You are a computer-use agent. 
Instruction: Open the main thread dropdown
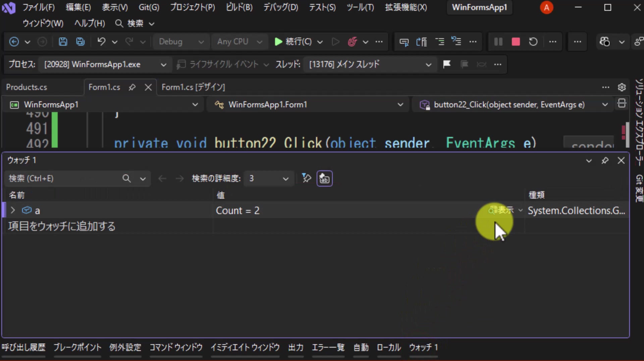tap(370, 64)
